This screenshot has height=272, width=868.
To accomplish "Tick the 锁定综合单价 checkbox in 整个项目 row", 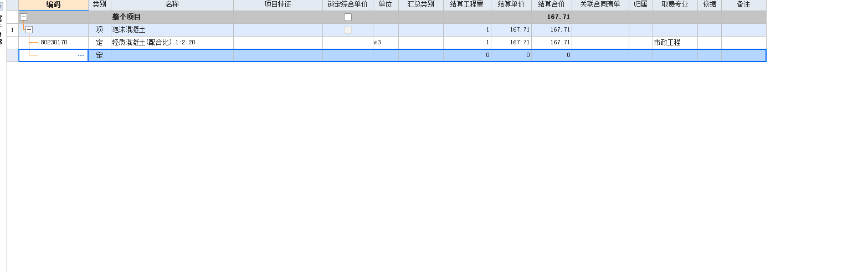I will tap(348, 17).
